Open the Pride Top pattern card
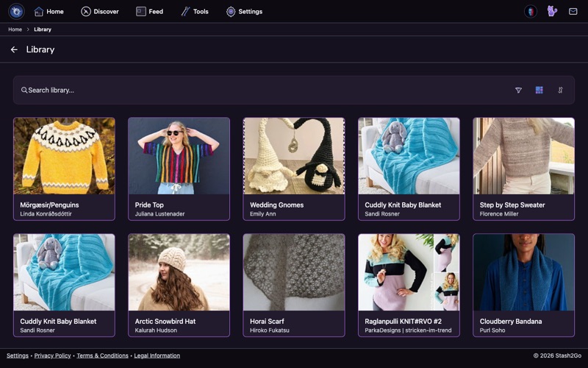The image size is (588, 368). tap(179, 169)
